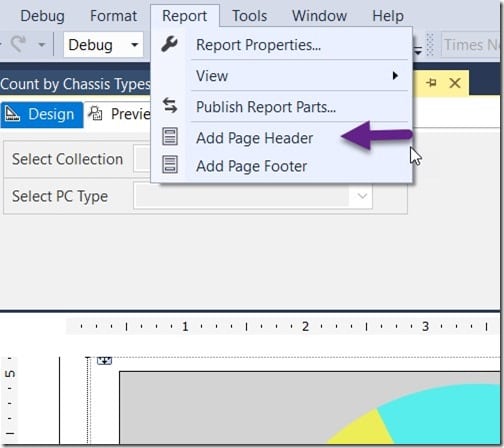The height and width of the screenshot is (448, 504).
Task: Select the Count by Chassis Types document tab
Action: [75, 84]
